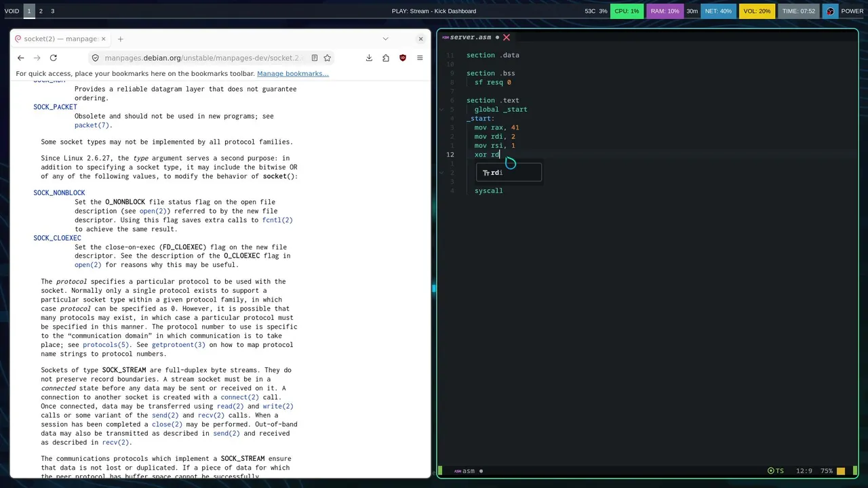Collapse the fold below the completion popup

click(442, 173)
